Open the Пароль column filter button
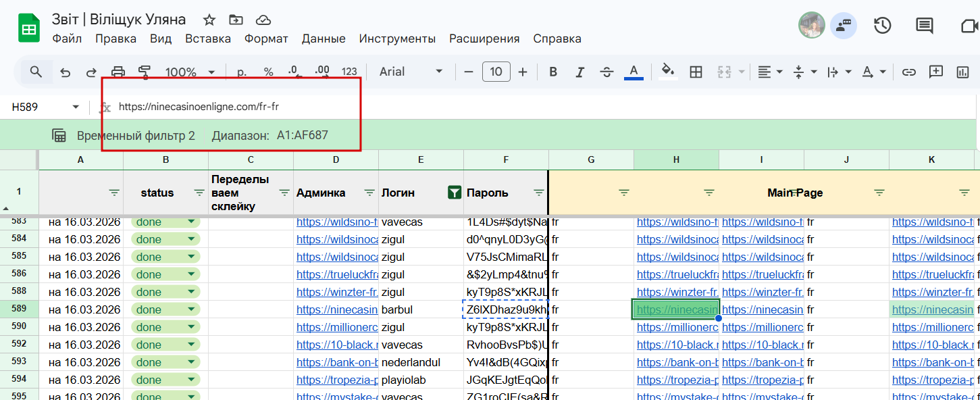 [x=539, y=193]
